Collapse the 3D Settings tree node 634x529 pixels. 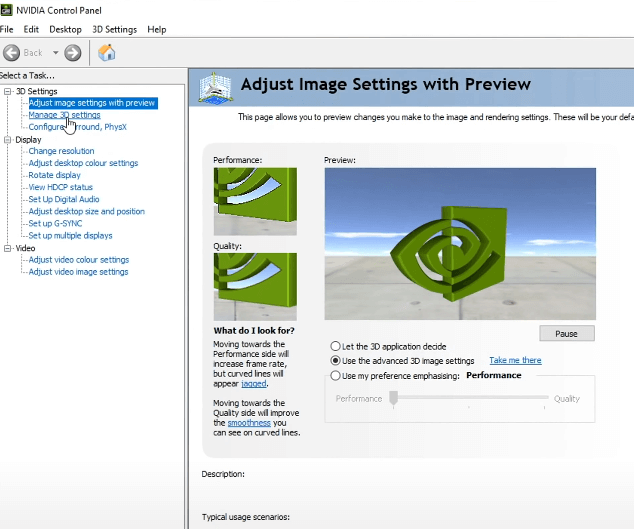click(x=7, y=91)
